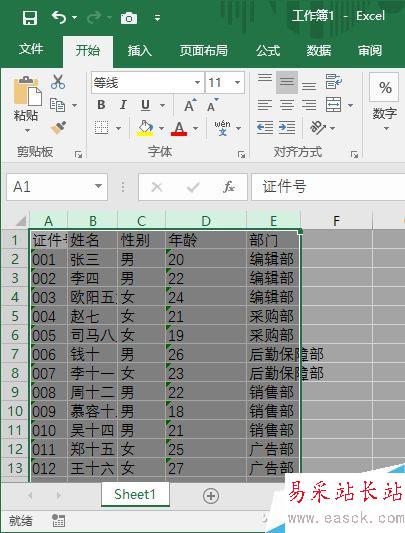Click the formula bar Enter checkmark icon
This screenshot has width=405, height=533.
click(193, 187)
